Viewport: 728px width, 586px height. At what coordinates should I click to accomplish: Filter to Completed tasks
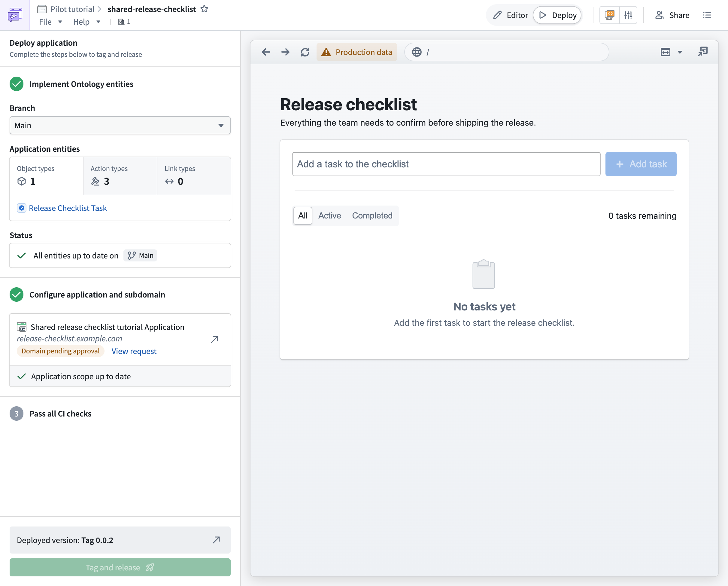(x=372, y=215)
